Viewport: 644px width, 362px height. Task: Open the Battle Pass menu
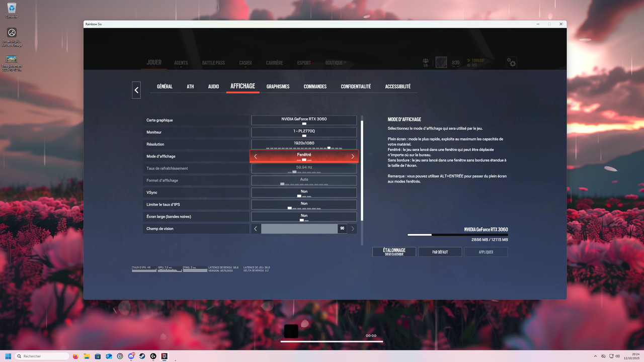[x=213, y=63]
